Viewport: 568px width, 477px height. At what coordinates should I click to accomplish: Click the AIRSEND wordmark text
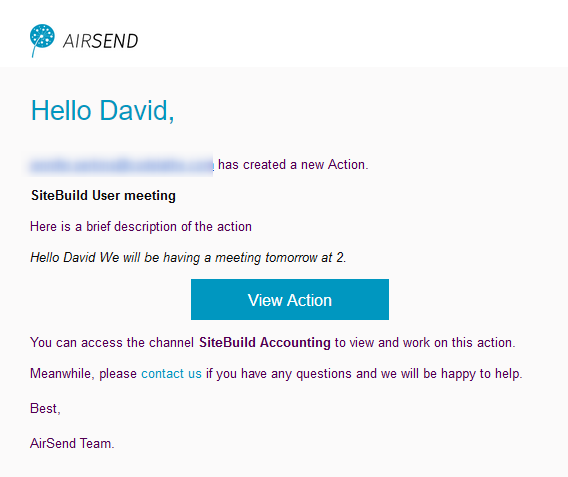100,41
